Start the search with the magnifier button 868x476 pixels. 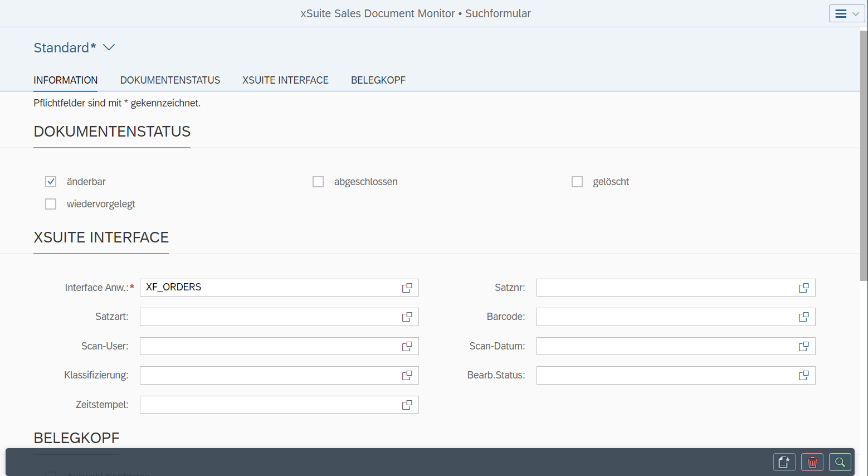(840, 462)
